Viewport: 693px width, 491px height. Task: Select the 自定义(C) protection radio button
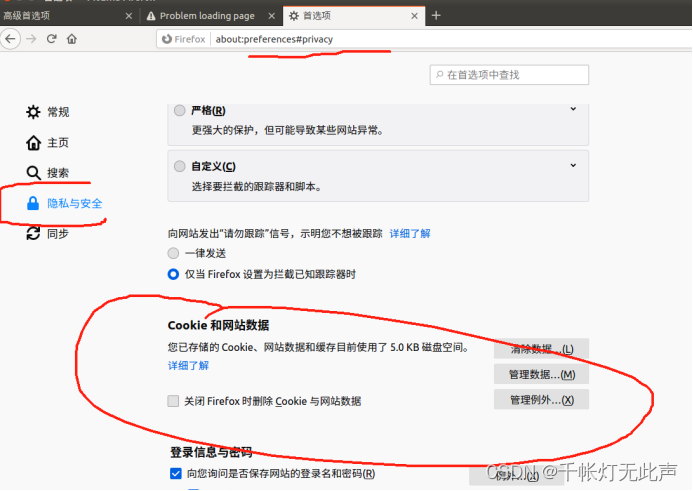(179, 166)
